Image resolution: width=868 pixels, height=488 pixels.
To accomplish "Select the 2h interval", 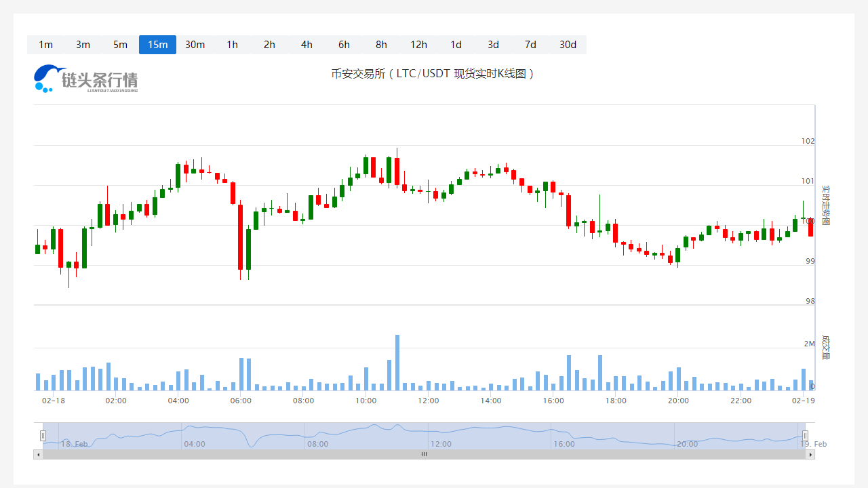I will pos(269,45).
